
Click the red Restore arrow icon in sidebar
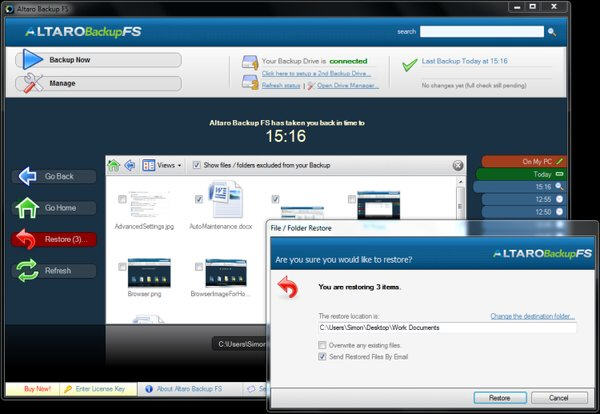pos(26,239)
